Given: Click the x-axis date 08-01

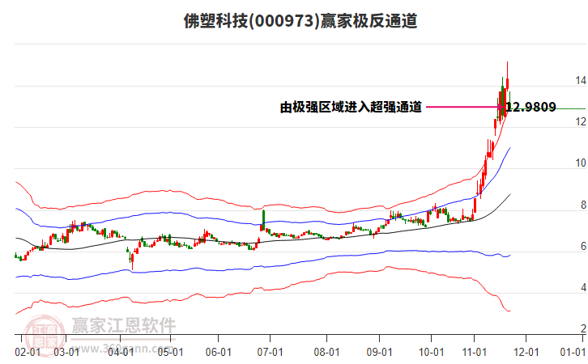Looking at the screenshot, I should pyautogui.click(x=326, y=353).
